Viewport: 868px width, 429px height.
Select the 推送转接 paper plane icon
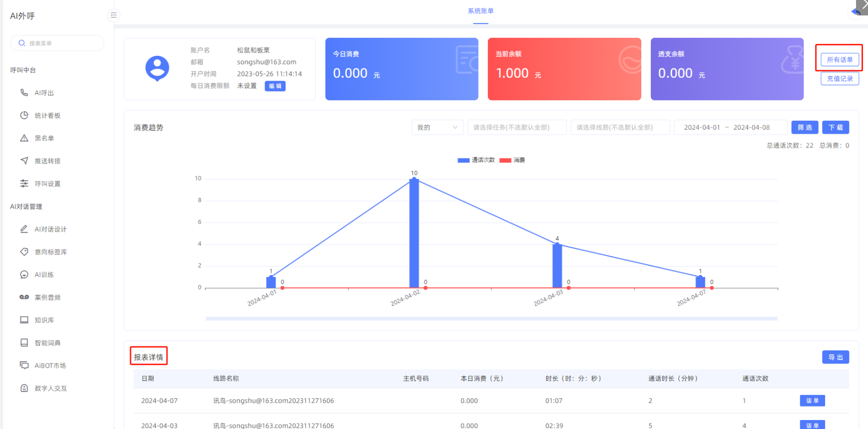click(x=24, y=161)
